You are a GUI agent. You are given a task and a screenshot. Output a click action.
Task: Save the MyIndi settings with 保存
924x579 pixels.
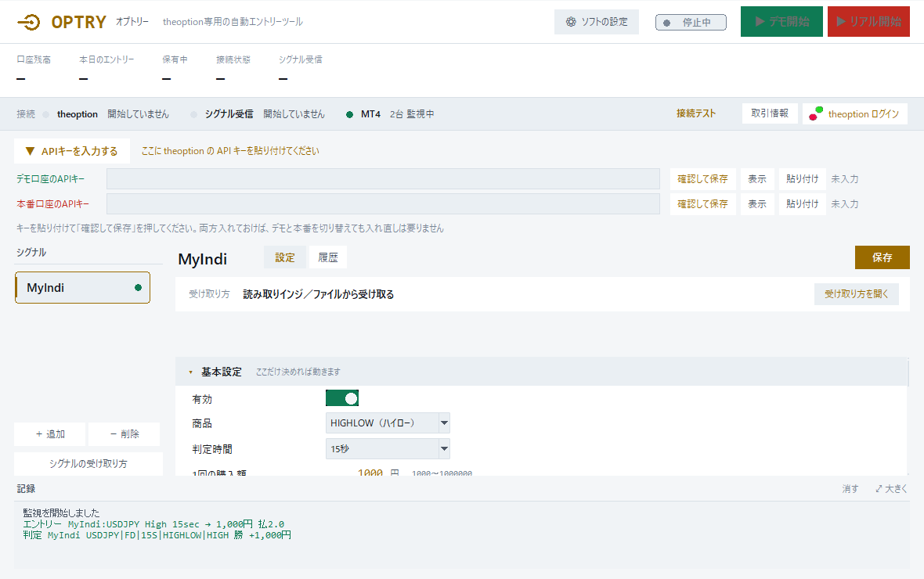click(882, 257)
